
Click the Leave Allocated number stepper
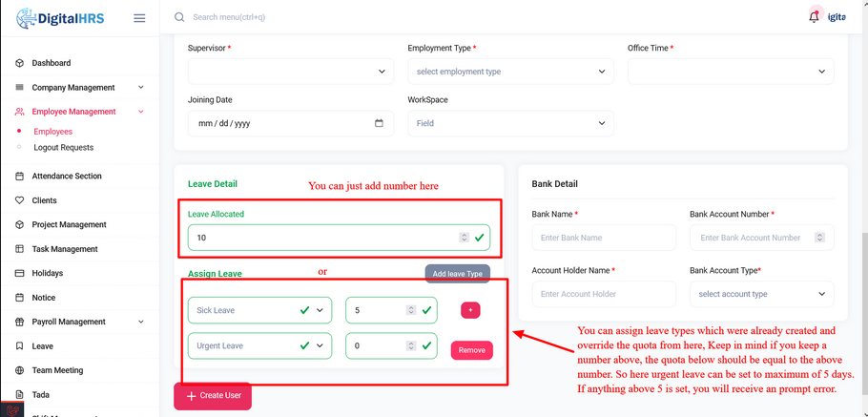click(464, 238)
